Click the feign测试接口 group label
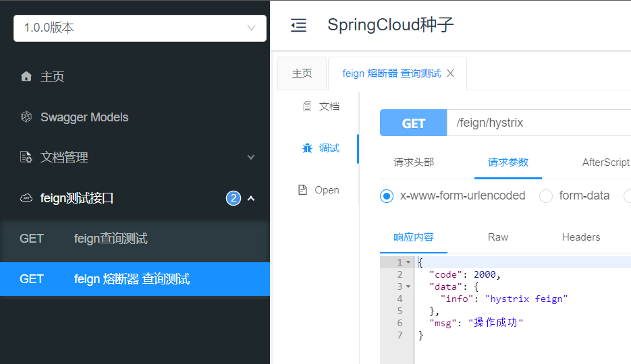 tap(76, 198)
